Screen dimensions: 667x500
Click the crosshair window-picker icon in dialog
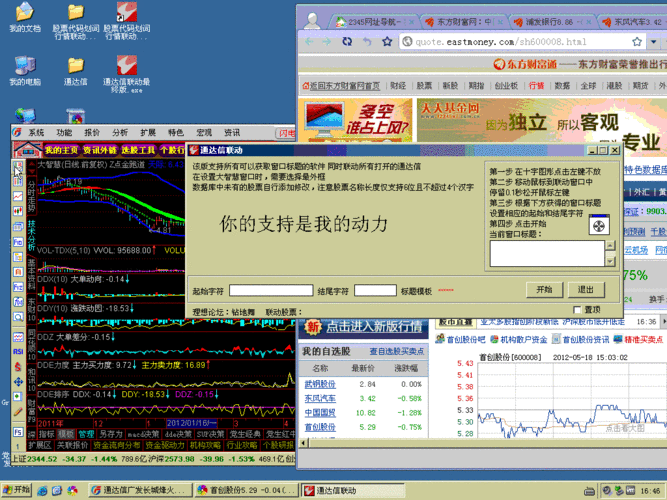click(597, 227)
